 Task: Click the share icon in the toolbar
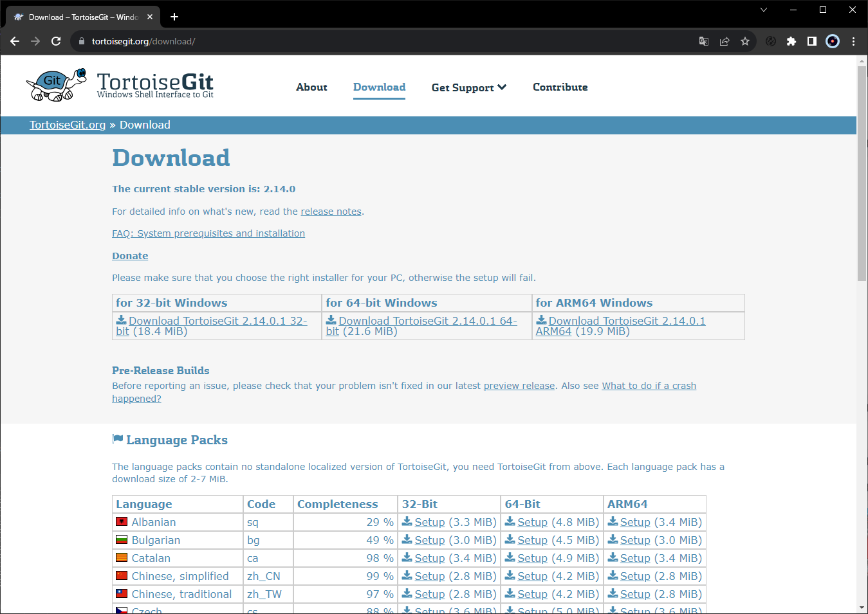pyautogui.click(x=724, y=41)
